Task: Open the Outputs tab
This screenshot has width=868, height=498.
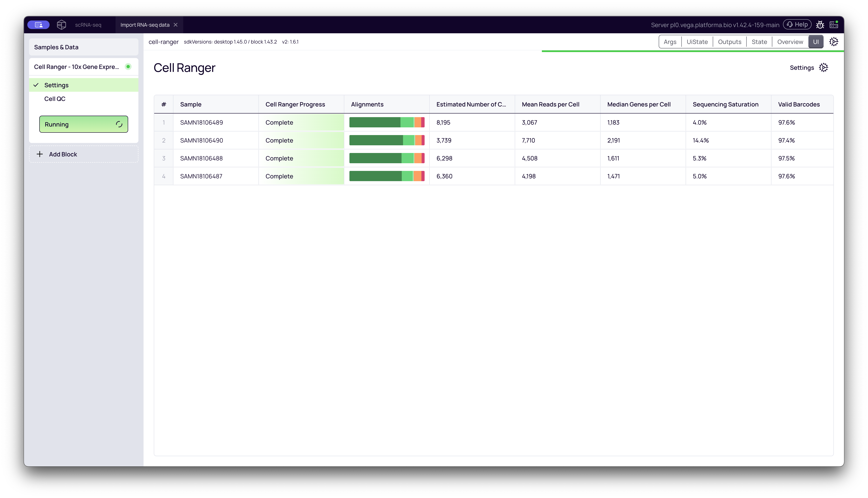Action: click(x=729, y=41)
